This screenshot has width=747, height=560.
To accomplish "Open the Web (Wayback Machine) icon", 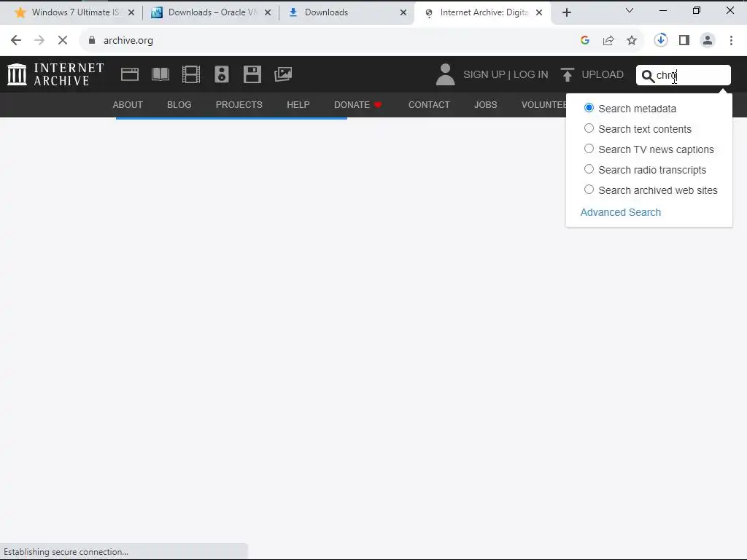I will coord(130,74).
